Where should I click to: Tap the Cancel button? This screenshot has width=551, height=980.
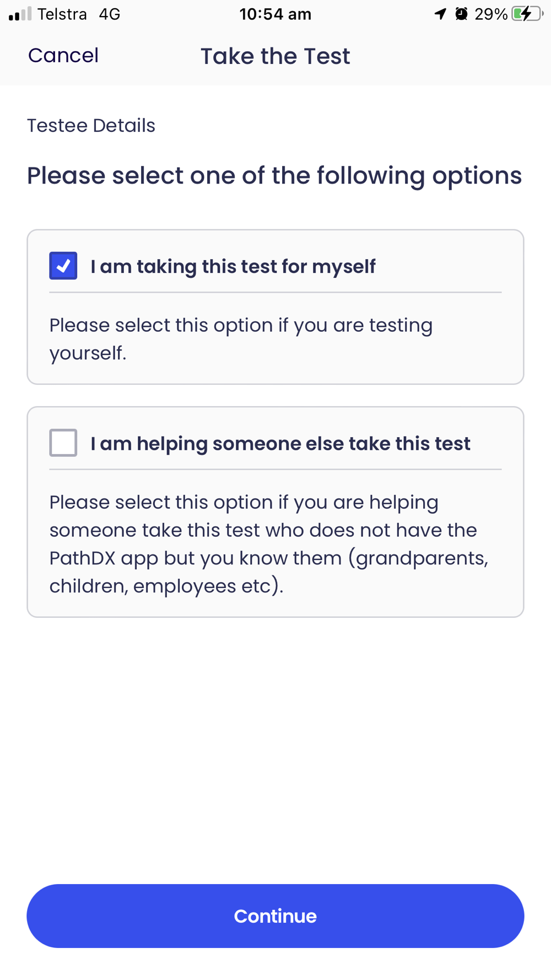[x=63, y=56]
